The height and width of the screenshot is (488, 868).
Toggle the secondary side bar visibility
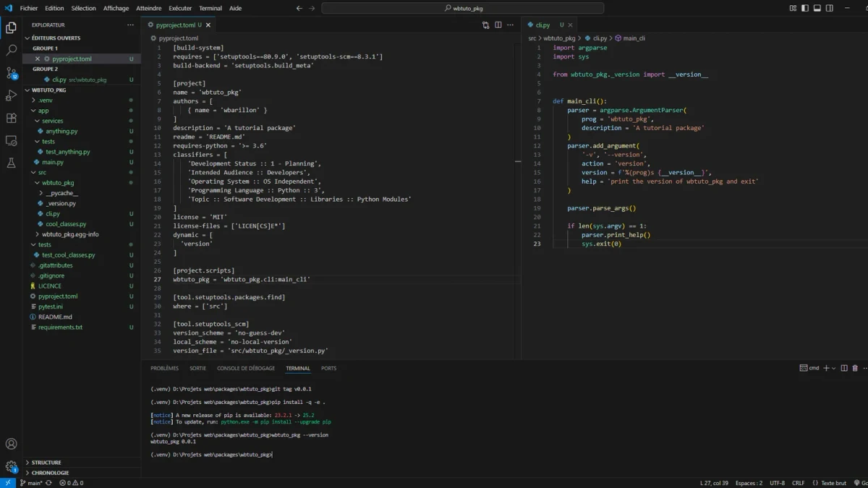coord(830,8)
